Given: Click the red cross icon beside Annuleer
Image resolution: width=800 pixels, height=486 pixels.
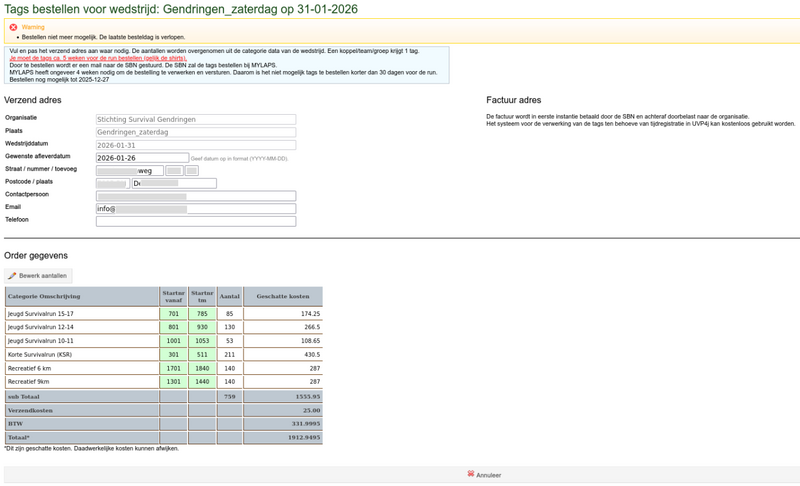Looking at the screenshot, I should pyautogui.click(x=470, y=474).
